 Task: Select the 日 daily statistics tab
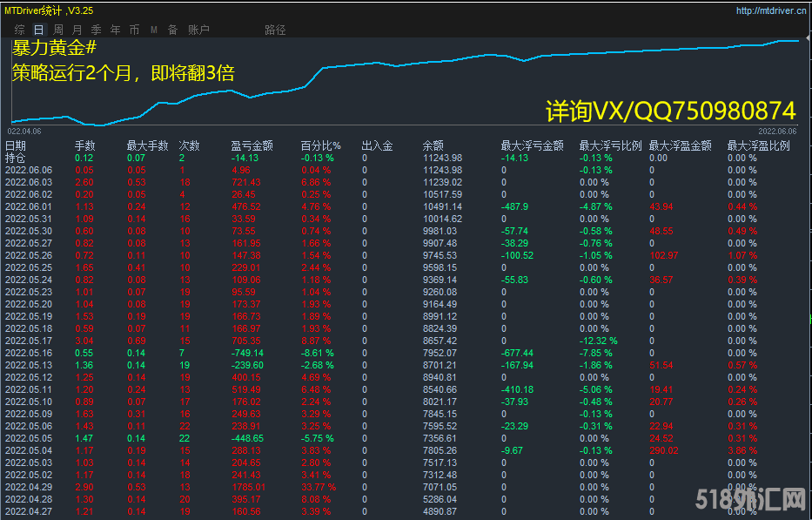point(39,30)
